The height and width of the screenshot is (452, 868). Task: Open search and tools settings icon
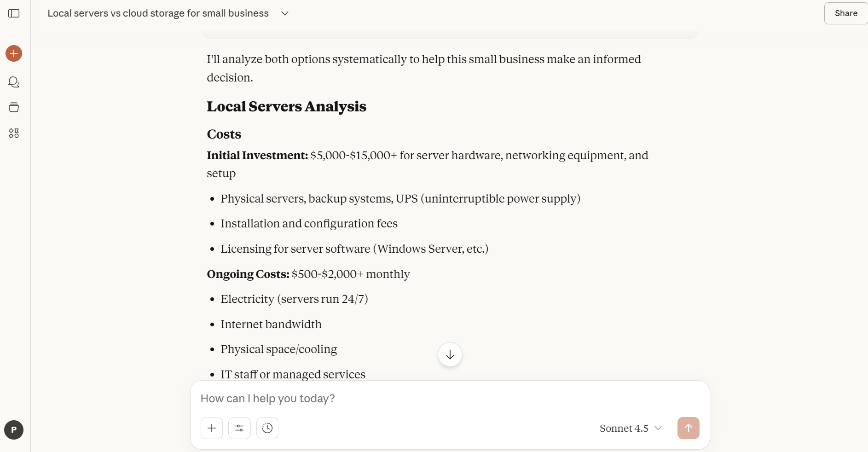[x=239, y=428]
